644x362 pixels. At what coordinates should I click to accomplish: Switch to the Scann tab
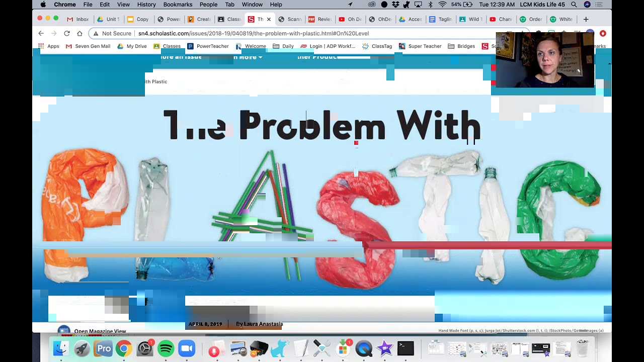point(290,19)
